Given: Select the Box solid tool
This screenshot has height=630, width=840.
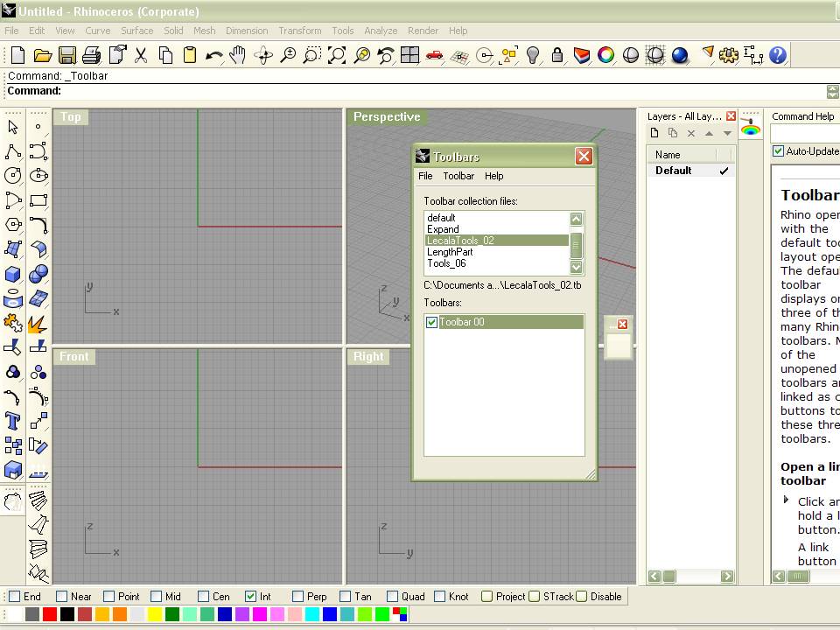Looking at the screenshot, I should [13, 274].
